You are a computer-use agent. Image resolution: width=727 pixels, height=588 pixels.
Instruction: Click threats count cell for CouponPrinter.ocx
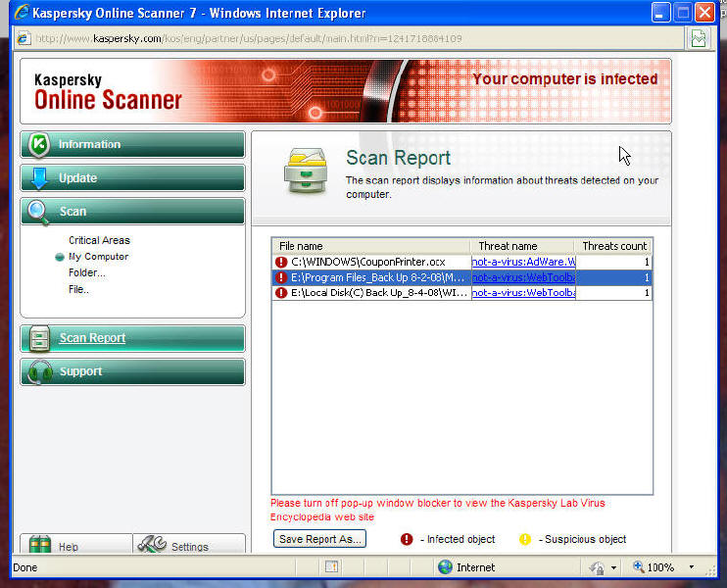click(x=613, y=262)
